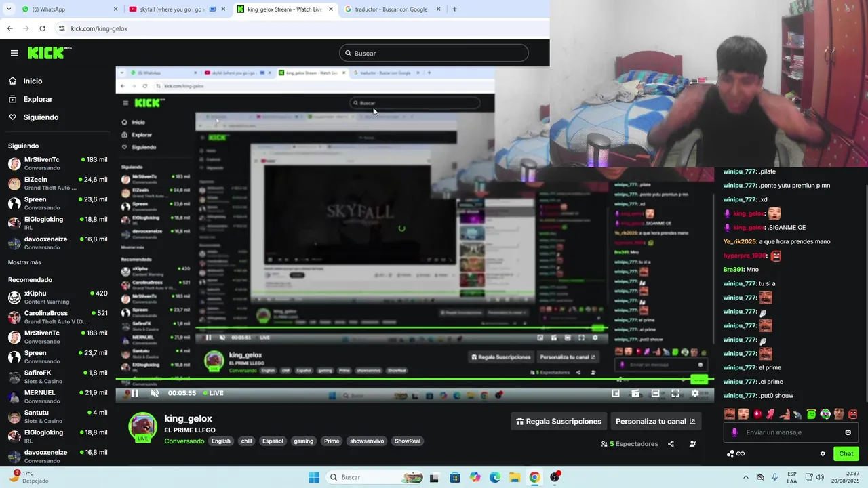Open ElZeein channel in the sidebar
The width and height of the screenshot is (868, 488).
(58, 184)
